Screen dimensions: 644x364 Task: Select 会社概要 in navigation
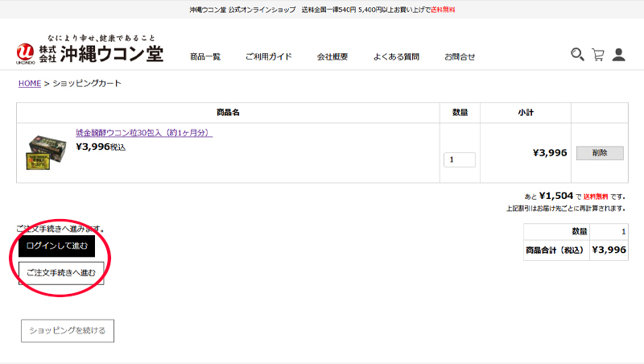pos(332,56)
